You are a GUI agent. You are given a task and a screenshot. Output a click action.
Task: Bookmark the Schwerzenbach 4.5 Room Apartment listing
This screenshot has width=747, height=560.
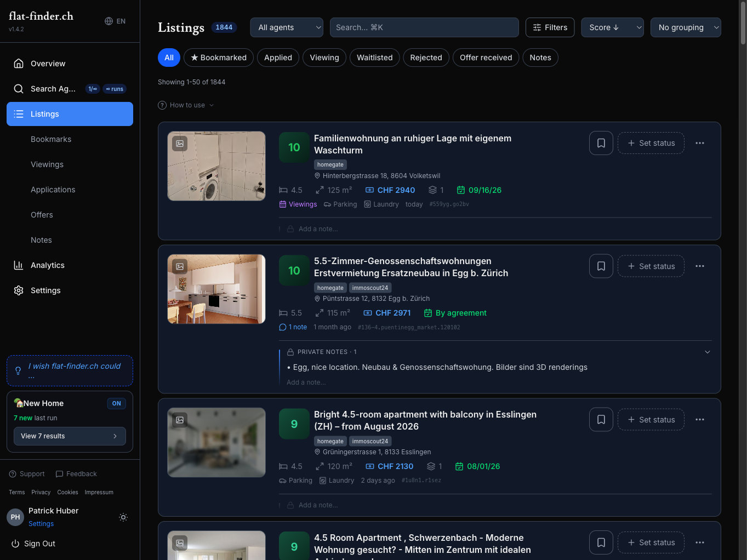coord(601,542)
